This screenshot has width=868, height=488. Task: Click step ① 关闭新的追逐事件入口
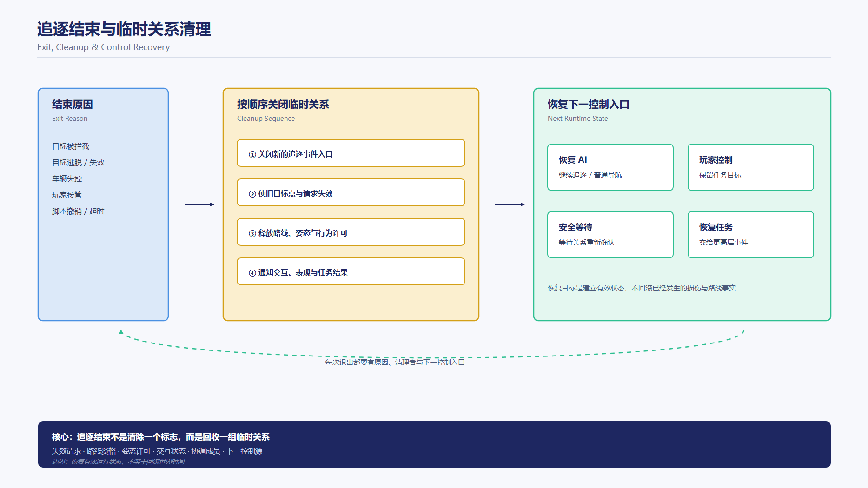[351, 153]
